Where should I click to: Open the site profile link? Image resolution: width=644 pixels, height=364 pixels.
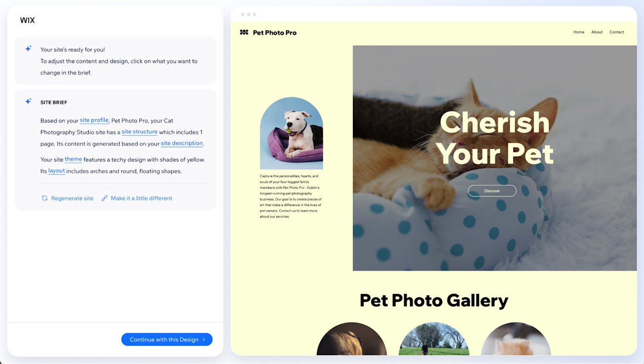click(x=94, y=120)
